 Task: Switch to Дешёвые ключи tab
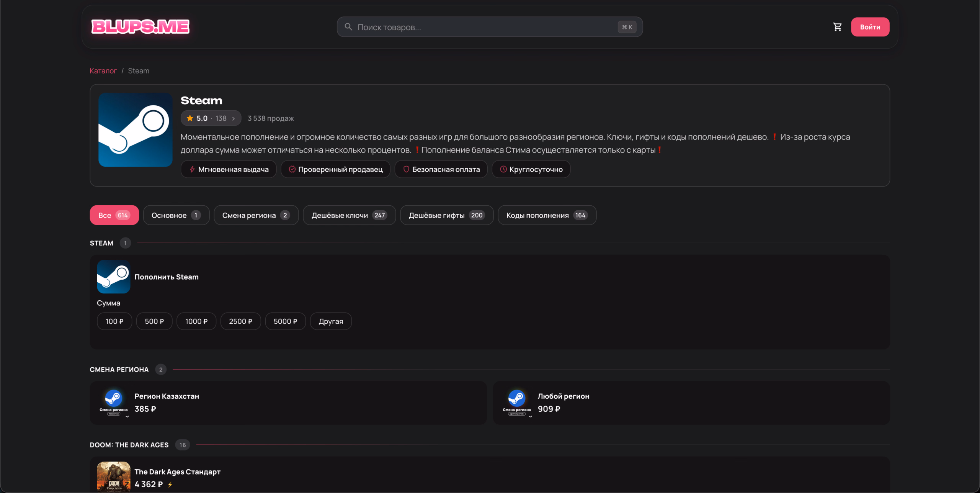(349, 215)
